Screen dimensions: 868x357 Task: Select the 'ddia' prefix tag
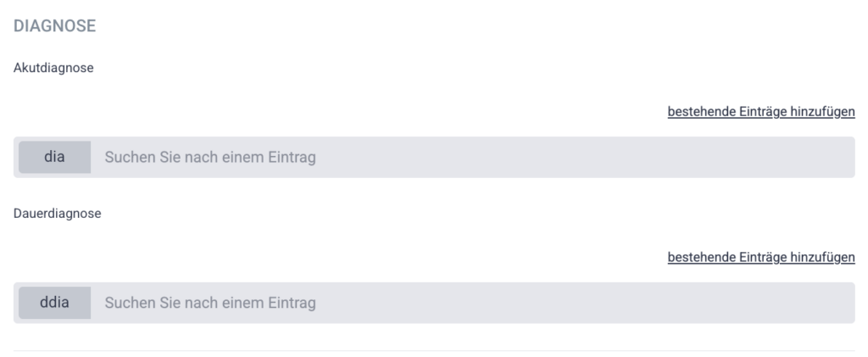[x=54, y=303]
